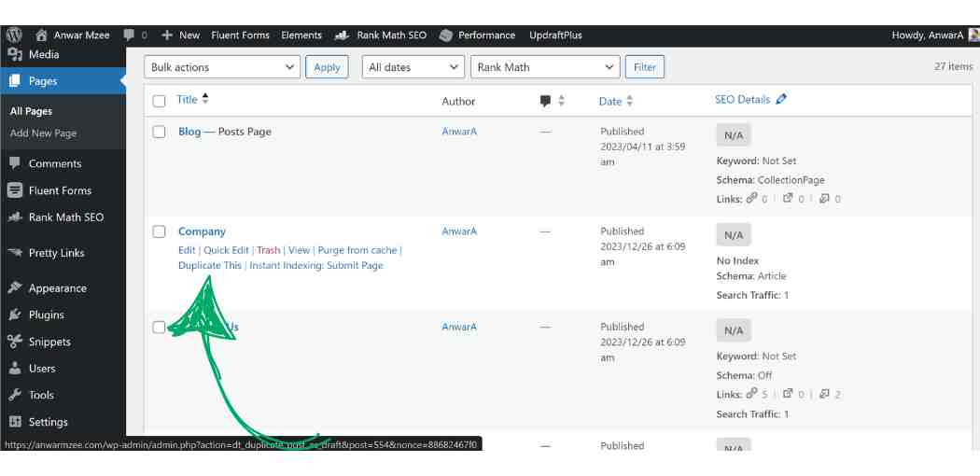Open All Pages submenu item
The height and width of the screenshot is (476, 980).
[31, 111]
